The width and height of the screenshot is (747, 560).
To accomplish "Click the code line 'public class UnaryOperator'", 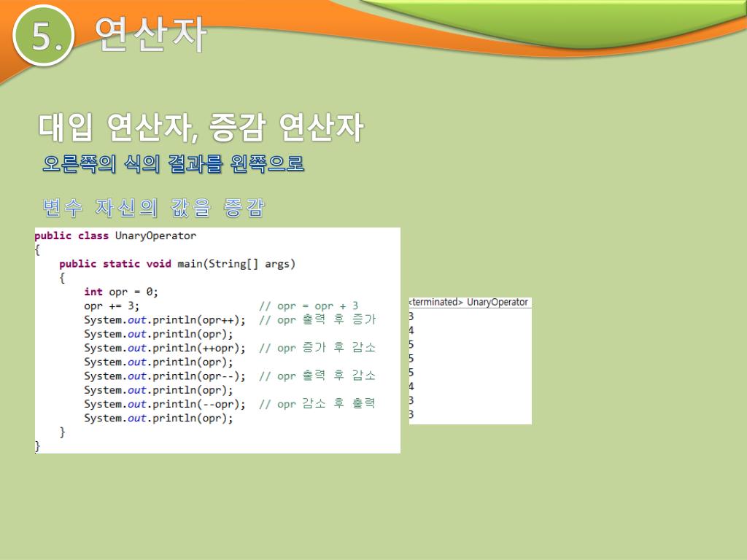I will pyautogui.click(x=115, y=236).
